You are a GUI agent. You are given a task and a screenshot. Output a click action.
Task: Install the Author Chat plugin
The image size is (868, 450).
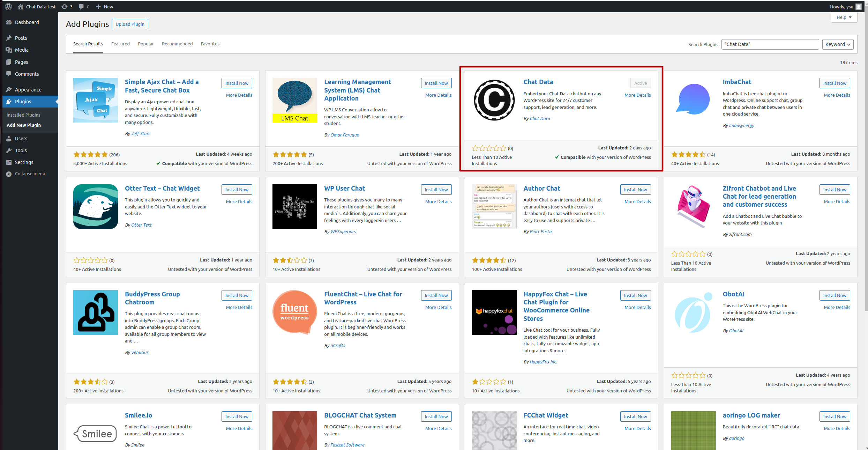pyautogui.click(x=635, y=190)
